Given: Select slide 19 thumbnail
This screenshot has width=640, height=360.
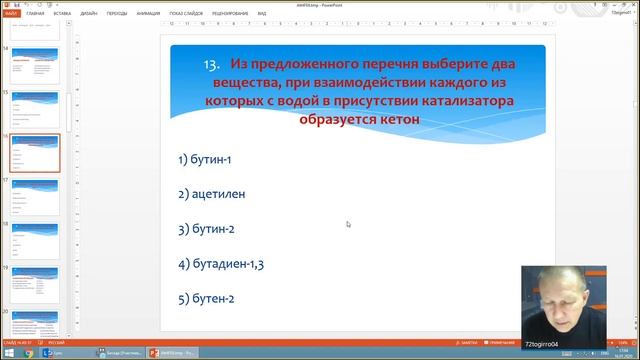Looking at the screenshot, I should [x=35, y=284].
